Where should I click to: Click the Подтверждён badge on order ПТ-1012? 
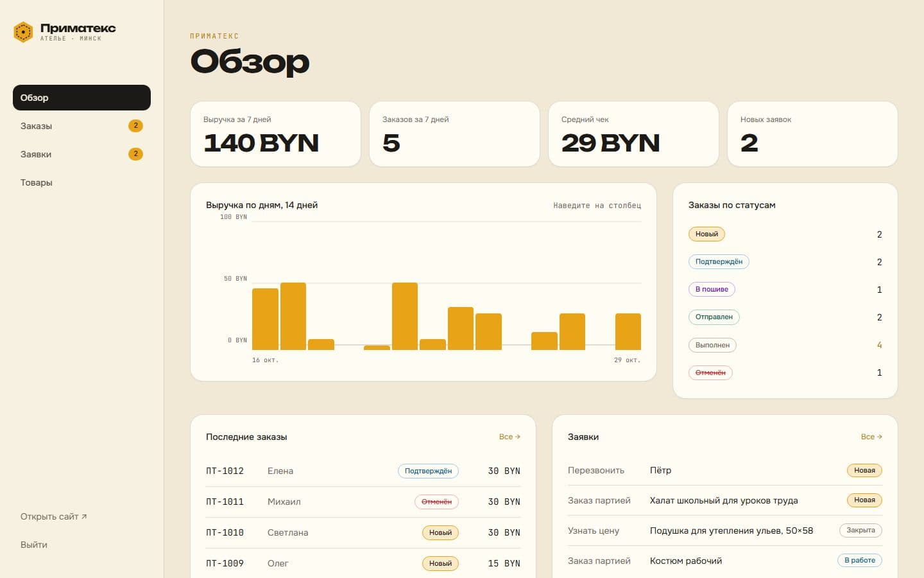click(428, 471)
